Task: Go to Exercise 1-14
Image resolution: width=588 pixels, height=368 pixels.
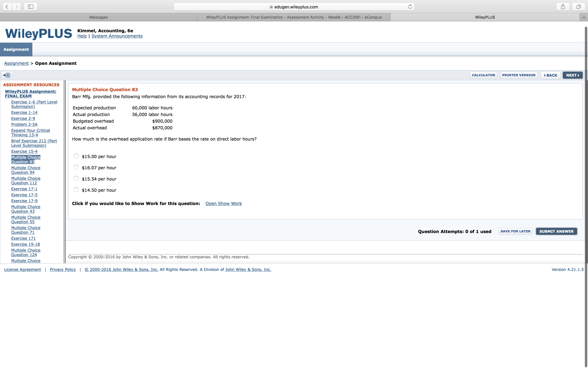Action: pyautogui.click(x=24, y=113)
